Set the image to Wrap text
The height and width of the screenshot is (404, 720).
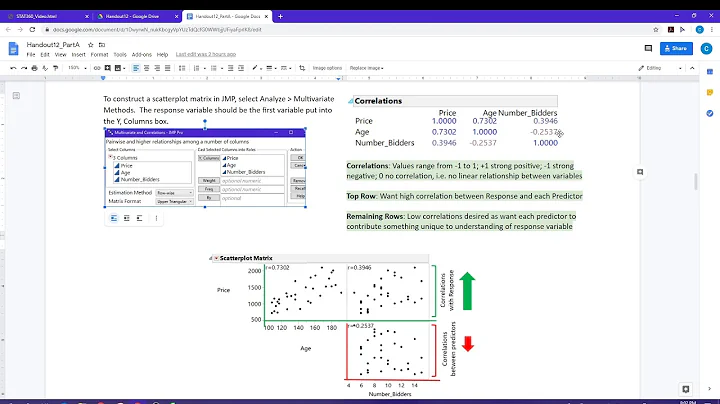pyautogui.click(x=127, y=218)
